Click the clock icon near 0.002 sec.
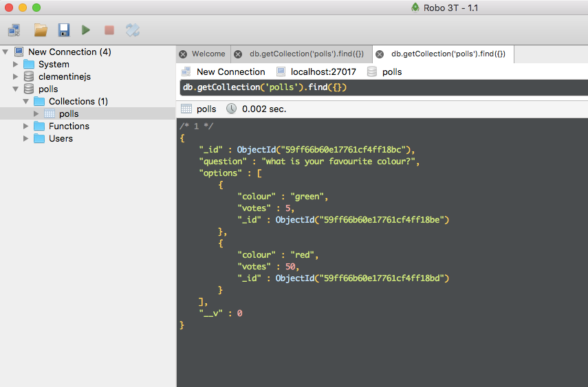The width and height of the screenshot is (588, 387). tap(231, 109)
